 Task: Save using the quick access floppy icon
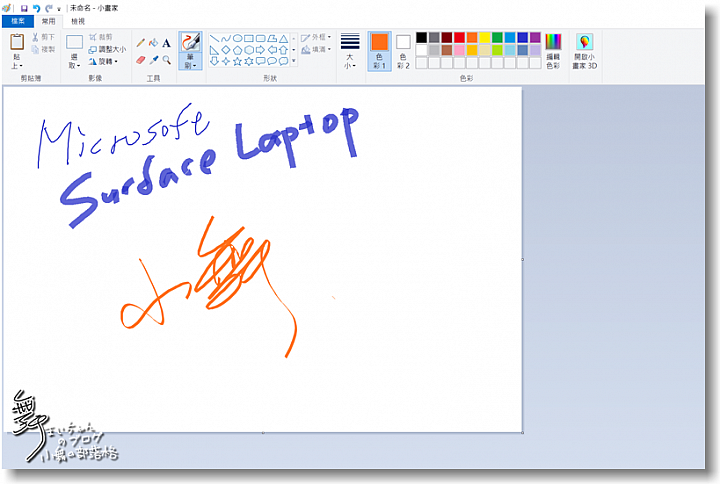pyautogui.click(x=24, y=8)
